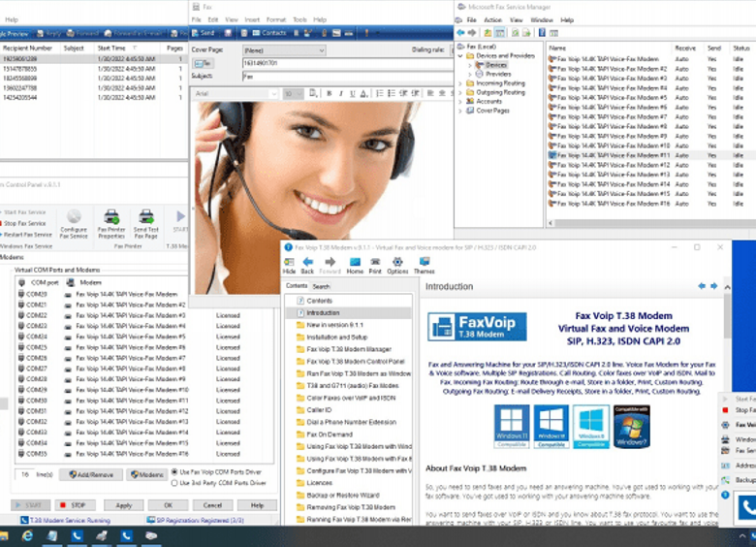The width and height of the screenshot is (756, 547).
Task: Open Licences help topic
Action: 320,483
